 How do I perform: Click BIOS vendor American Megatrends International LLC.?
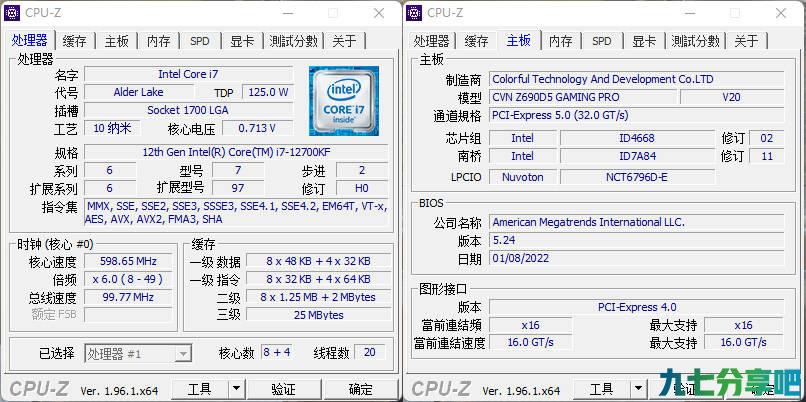[x=637, y=222]
